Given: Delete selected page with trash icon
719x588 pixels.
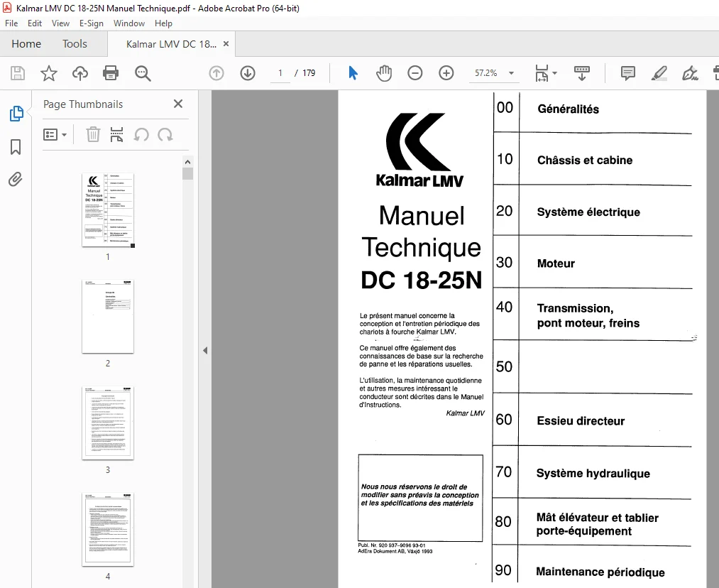Looking at the screenshot, I should coord(93,134).
